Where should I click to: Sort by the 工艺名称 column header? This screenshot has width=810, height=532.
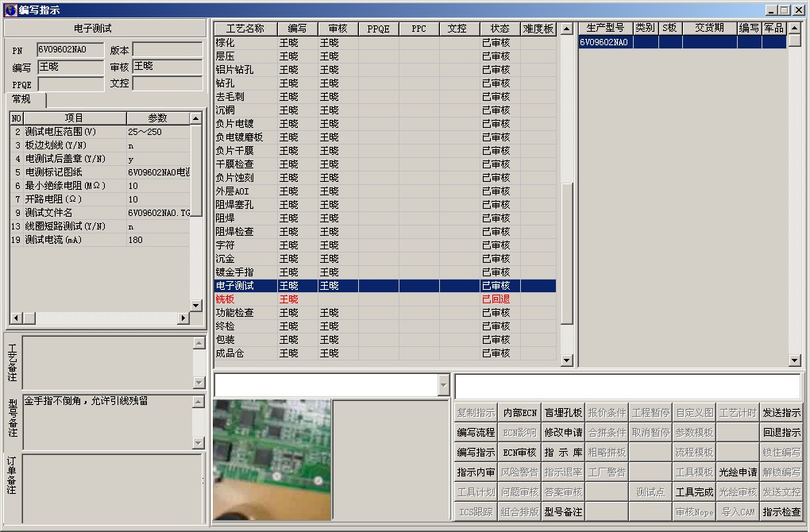(245, 29)
